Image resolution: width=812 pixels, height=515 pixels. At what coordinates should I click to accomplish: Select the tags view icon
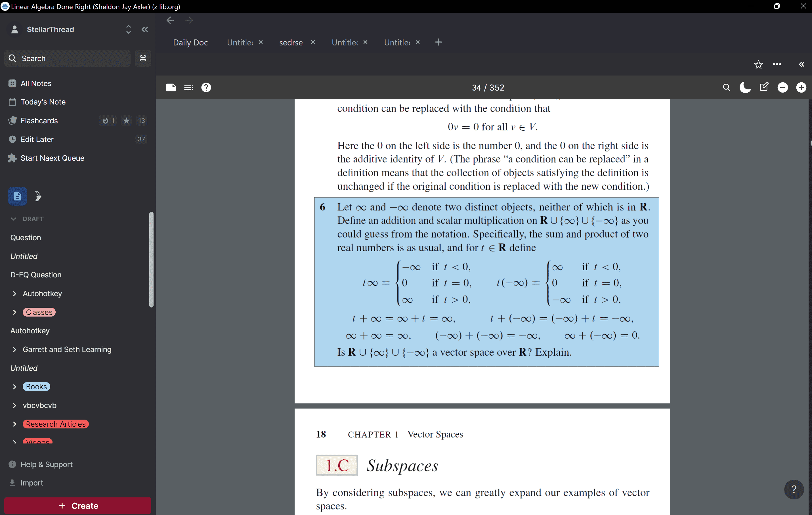(38, 196)
